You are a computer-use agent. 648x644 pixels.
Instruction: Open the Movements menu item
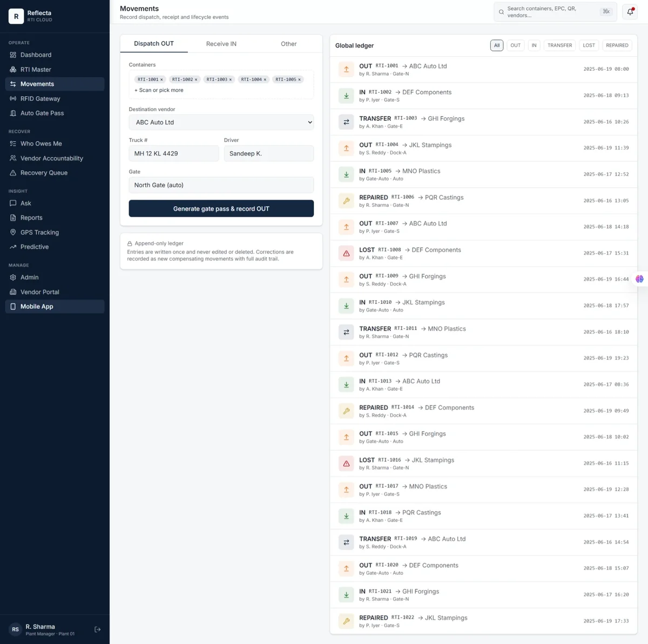pos(55,84)
